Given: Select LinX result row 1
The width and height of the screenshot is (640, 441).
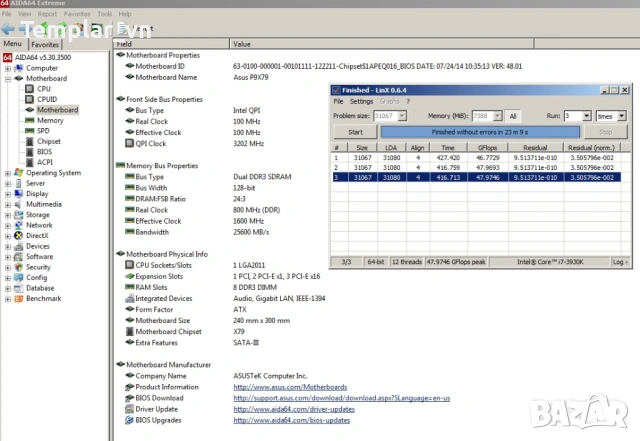Looking at the screenshot, I should (x=477, y=158).
